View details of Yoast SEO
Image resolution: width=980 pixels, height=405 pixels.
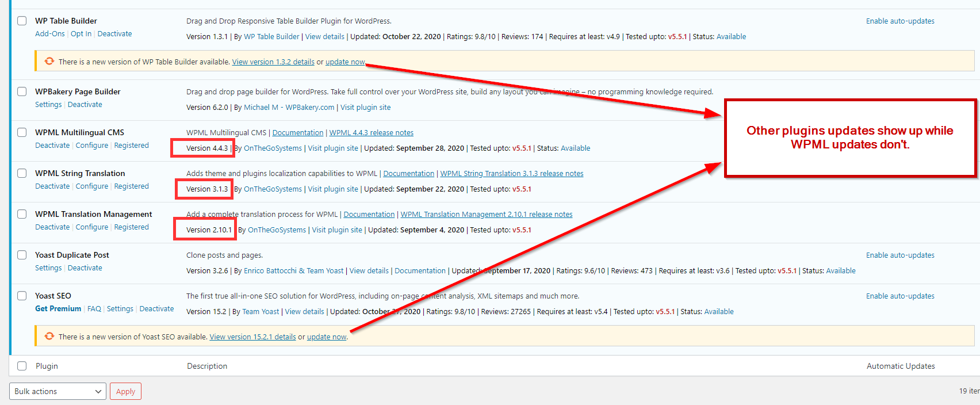[305, 312]
